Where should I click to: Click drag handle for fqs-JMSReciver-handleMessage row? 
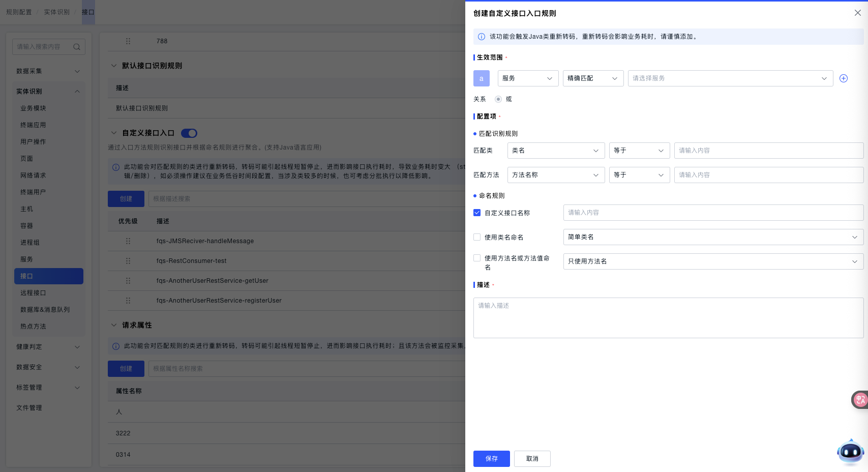click(x=128, y=241)
